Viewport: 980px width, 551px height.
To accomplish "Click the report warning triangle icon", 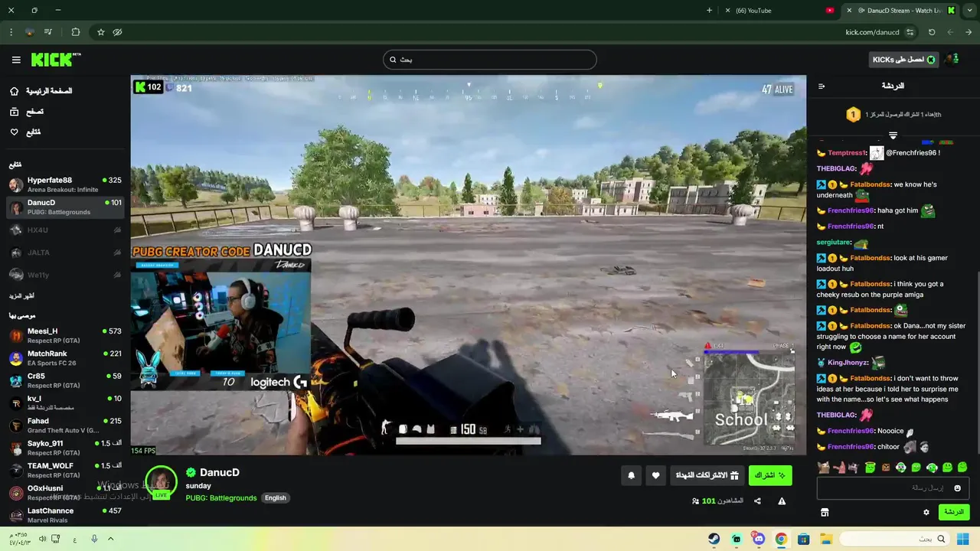I will 782,501.
